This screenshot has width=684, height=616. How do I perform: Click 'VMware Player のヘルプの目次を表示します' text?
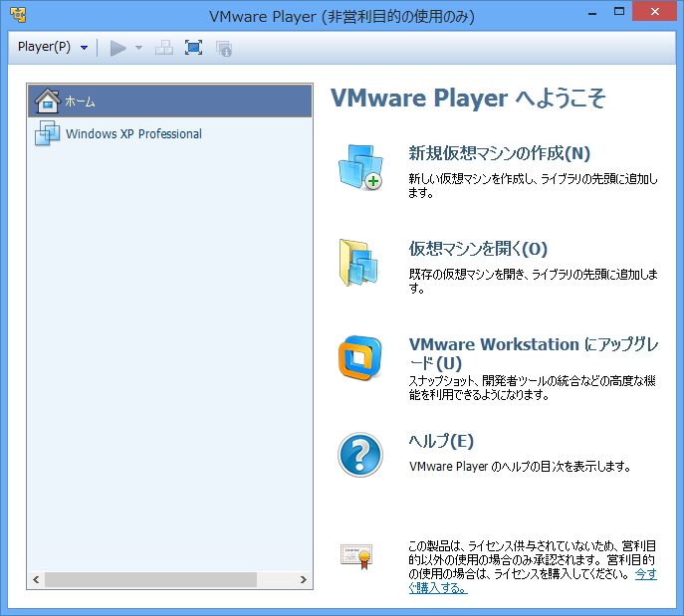520,467
